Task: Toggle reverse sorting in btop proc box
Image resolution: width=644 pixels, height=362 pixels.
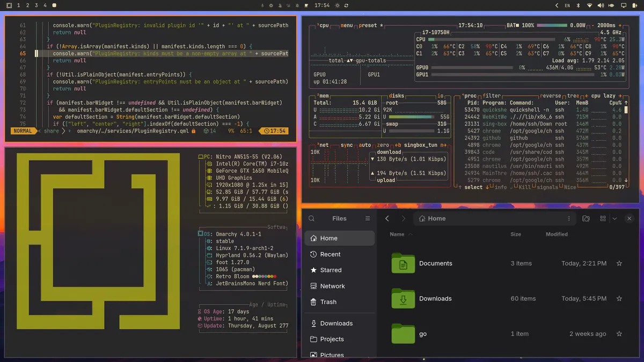Action: pos(551,96)
